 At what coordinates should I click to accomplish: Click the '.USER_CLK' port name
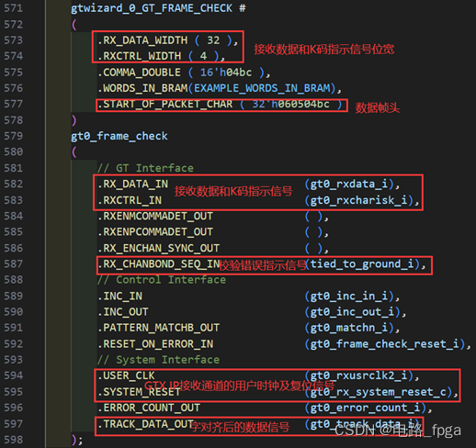(x=127, y=375)
